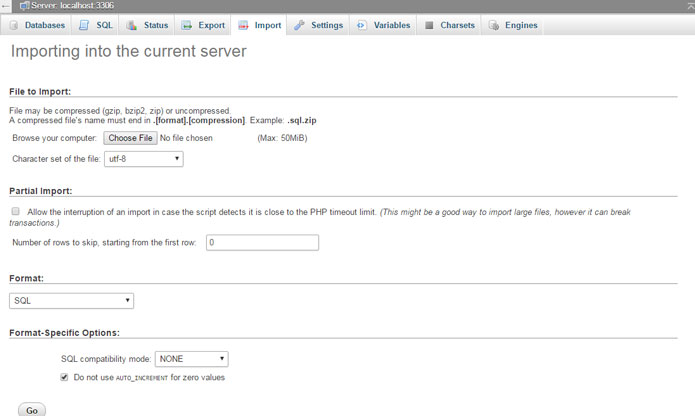Click the Variables tab icon

(x=361, y=25)
